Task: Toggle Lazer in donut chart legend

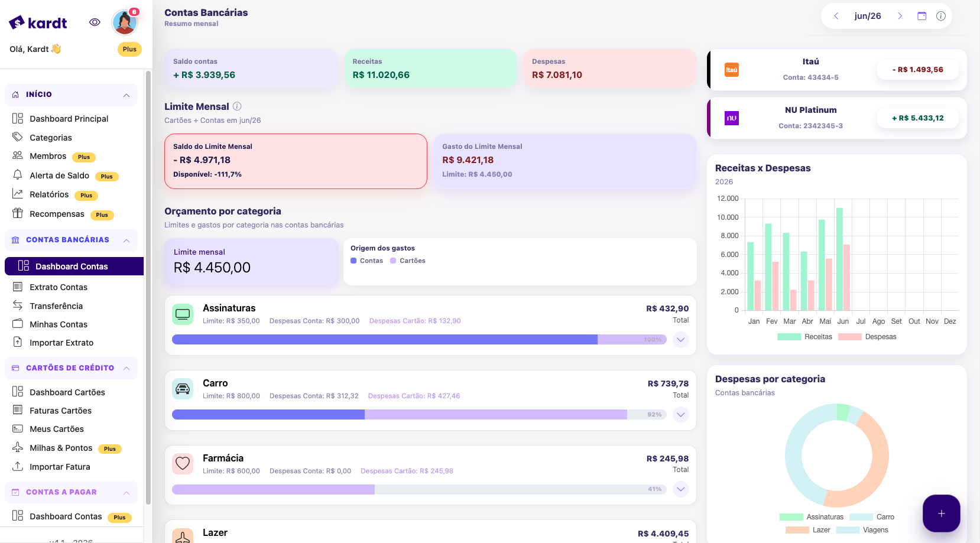Action: point(808,530)
